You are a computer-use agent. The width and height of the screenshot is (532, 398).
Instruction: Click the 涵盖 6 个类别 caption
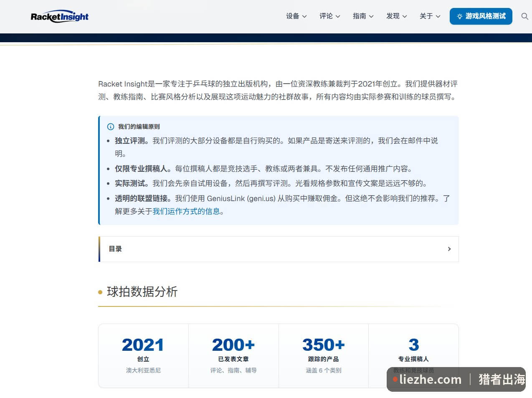tap(324, 370)
